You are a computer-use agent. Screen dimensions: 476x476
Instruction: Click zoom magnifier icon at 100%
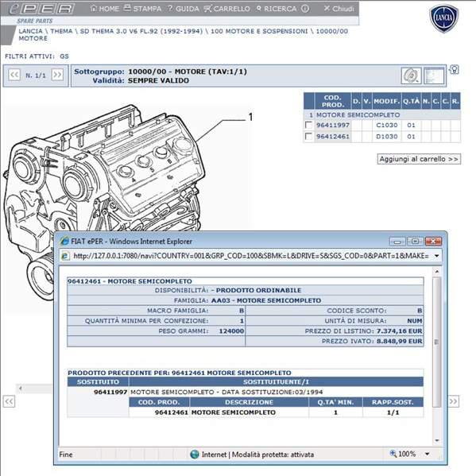click(393, 454)
